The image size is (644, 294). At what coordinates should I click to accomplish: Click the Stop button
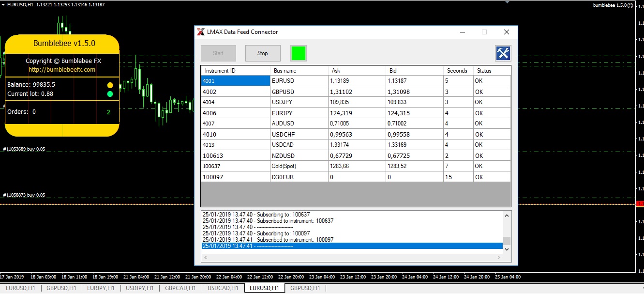click(263, 53)
